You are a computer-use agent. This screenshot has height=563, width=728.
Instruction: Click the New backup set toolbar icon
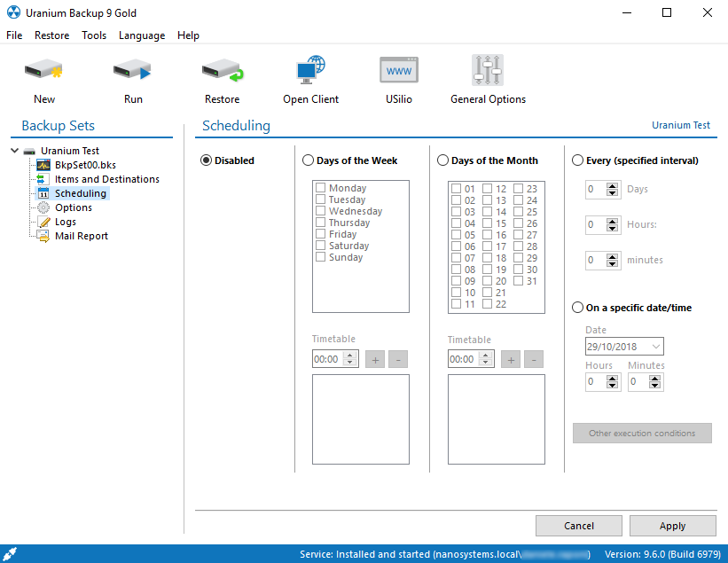43,71
